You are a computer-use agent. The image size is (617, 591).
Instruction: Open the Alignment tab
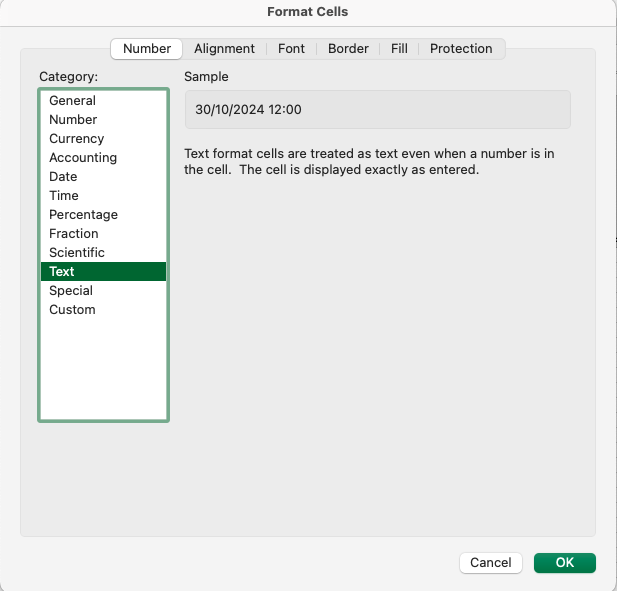(224, 48)
